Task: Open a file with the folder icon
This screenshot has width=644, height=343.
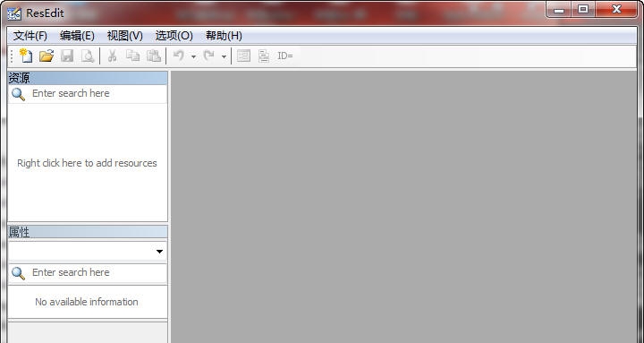Action: (x=47, y=56)
